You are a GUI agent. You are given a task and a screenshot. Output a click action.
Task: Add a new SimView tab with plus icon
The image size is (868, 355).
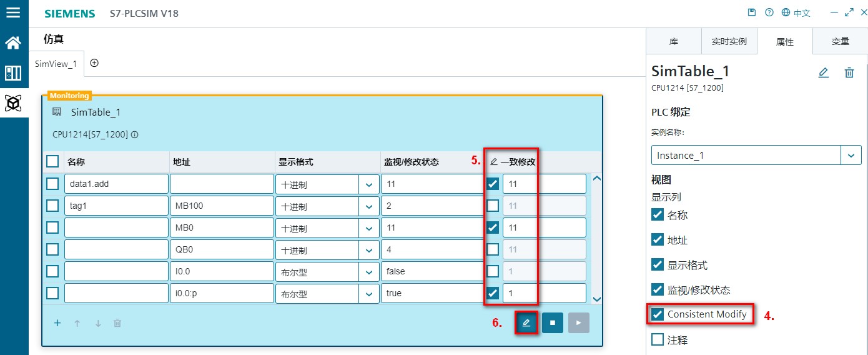pyautogui.click(x=94, y=63)
